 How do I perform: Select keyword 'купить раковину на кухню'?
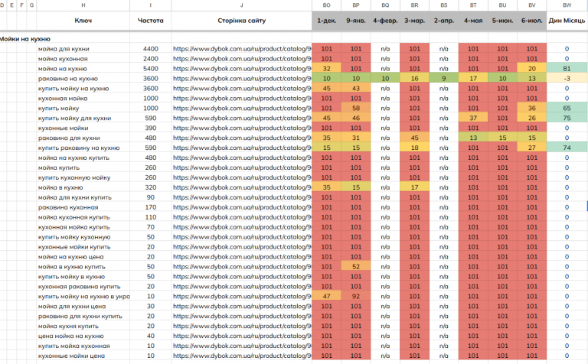click(78, 148)
